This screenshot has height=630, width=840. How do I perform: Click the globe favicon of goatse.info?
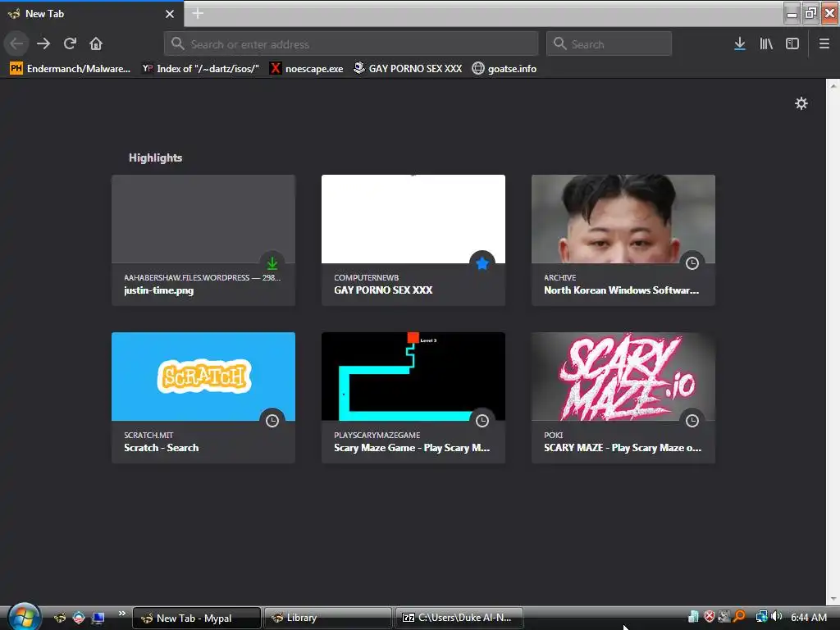click(x=478, y=69)
